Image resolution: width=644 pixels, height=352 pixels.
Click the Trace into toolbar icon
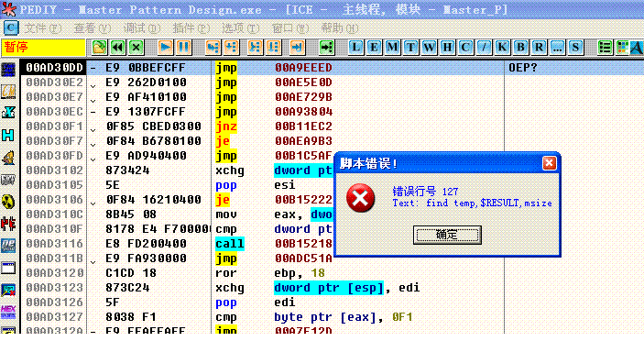[x=255, y=48]
